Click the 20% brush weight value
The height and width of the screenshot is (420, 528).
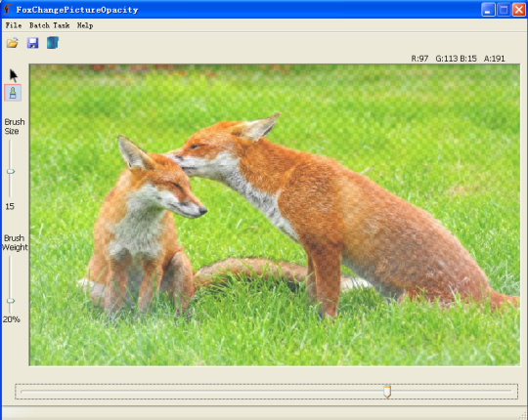[x=12, y=319]
